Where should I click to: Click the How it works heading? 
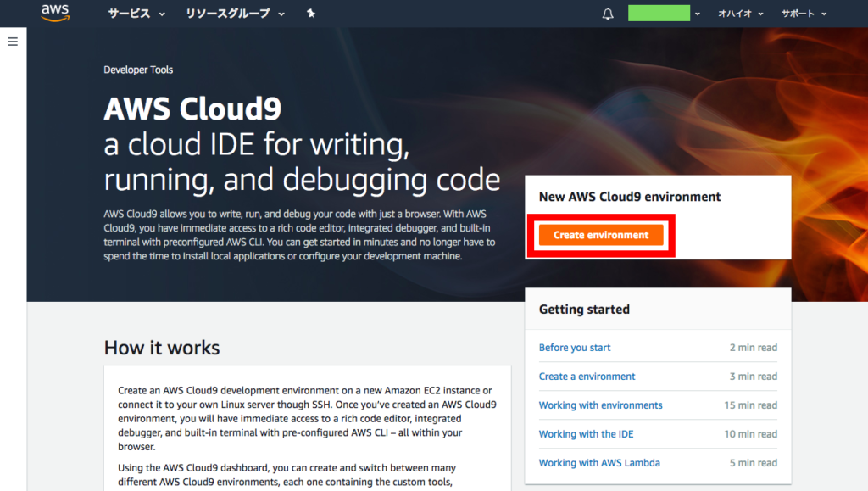(x=162, y=348)
